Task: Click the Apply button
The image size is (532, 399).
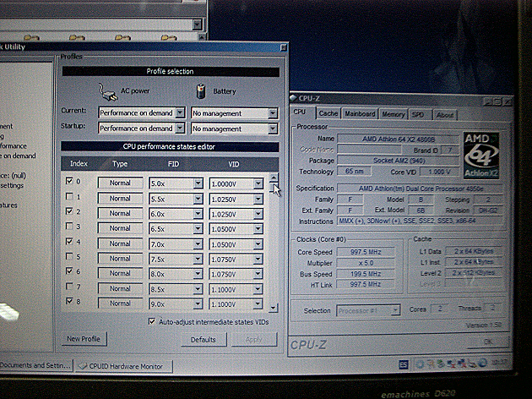Action: [254, 339]
